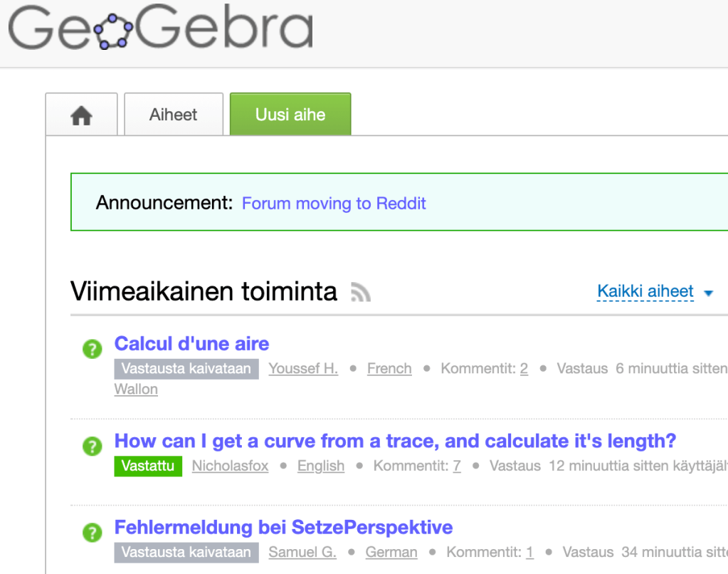Click question icon beside curve from trace topic
The height and width of the screenshot is (574, 728).
(x=92, y=446)
